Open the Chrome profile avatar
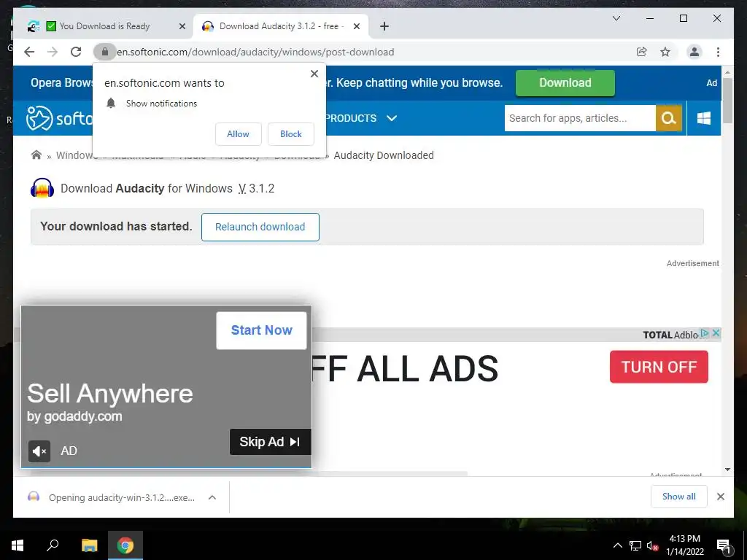The width and height of the screenshot is (747, 560). coord(694,52)
